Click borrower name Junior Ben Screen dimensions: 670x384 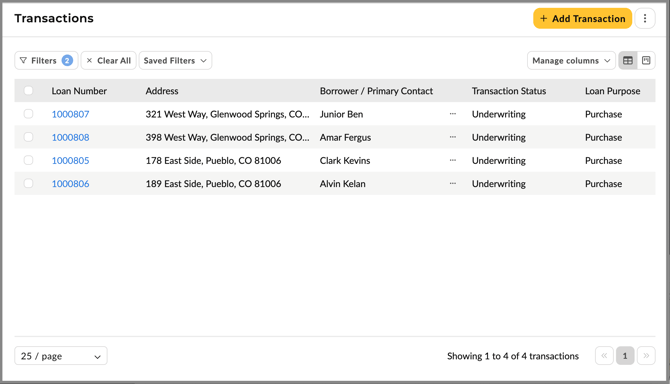click(x=341, y=114)
